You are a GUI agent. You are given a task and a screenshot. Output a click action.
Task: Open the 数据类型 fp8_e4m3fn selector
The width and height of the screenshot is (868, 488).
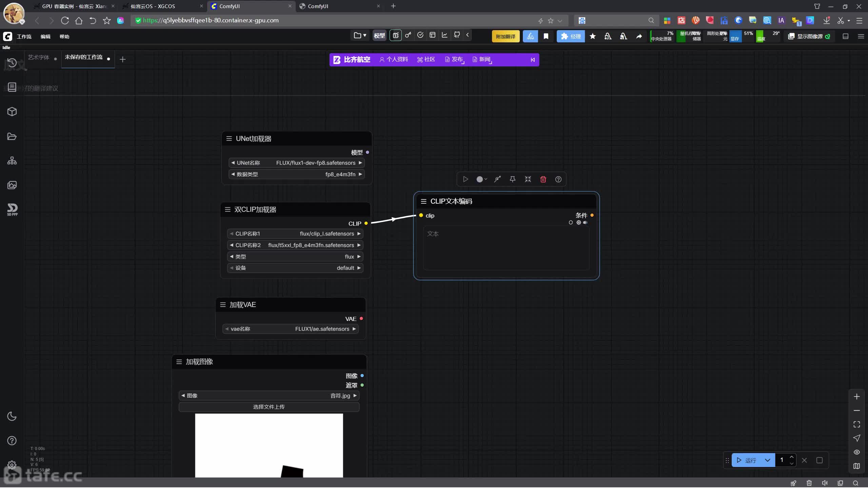coord(297,174)
